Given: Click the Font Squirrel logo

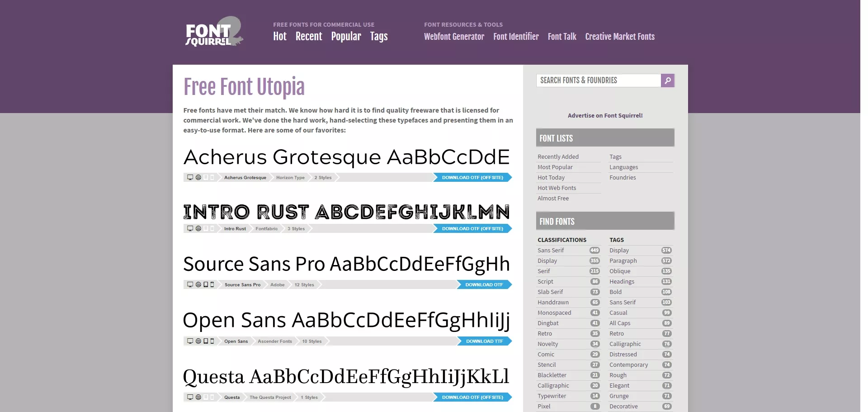Looking at the screenshot, I should [x=214, y=32].
